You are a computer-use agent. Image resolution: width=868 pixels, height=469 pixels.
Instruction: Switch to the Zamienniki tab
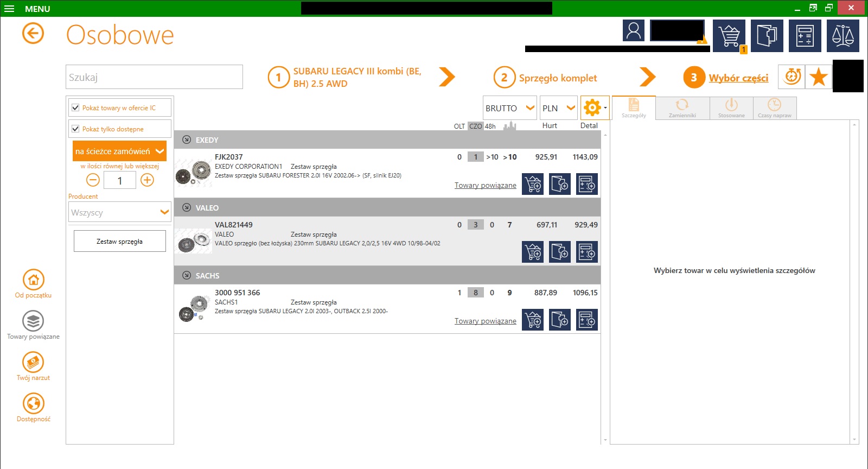[682, 108]
